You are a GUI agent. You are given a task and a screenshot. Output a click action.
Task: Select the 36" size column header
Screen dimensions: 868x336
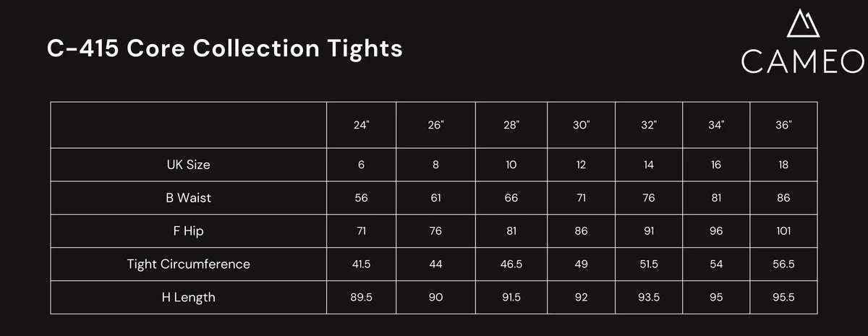(783, 125)
